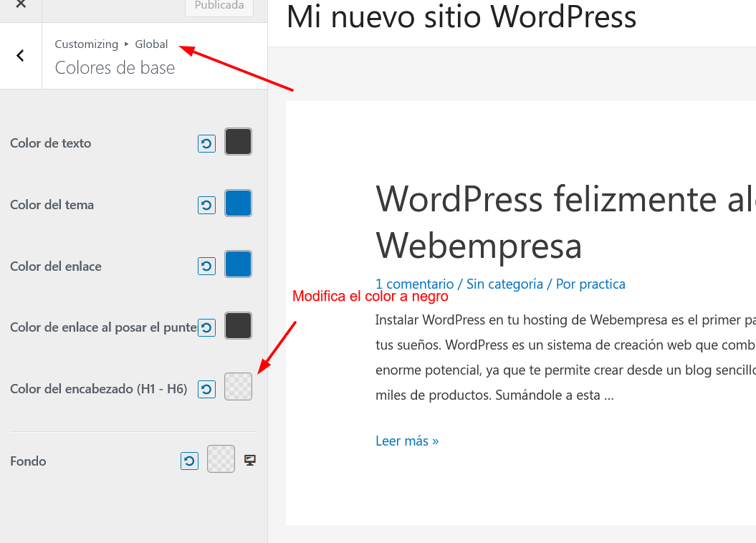Open the Color del tema blue swatch
756x543 pixels.
point(238,203)
